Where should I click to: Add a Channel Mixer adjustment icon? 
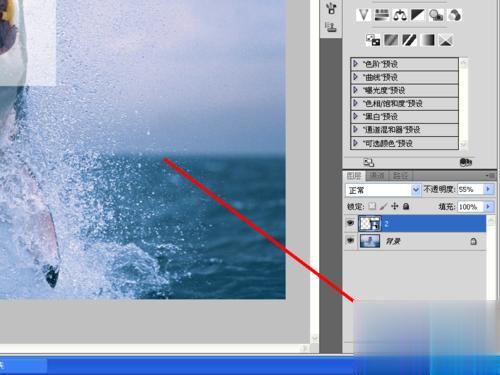[x=454, y=15]
